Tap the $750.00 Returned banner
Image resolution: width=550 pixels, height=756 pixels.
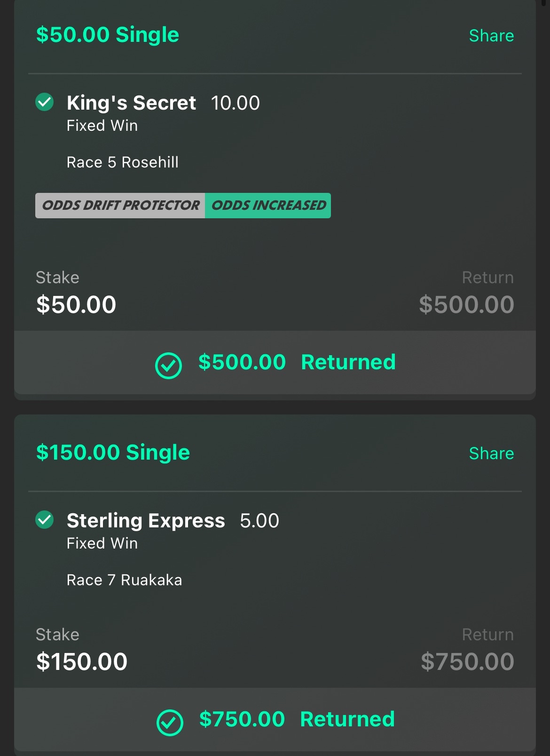[275, 719]
